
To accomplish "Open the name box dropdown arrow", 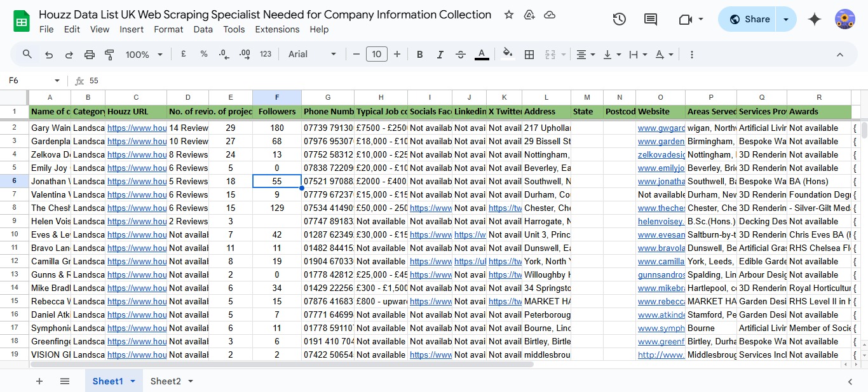I will (x=57, y=81).
